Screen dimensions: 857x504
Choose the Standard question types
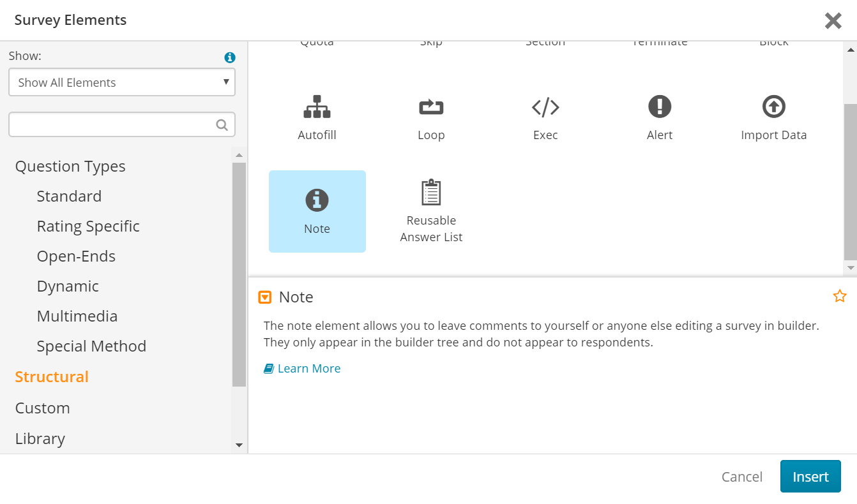pos(69,196)
